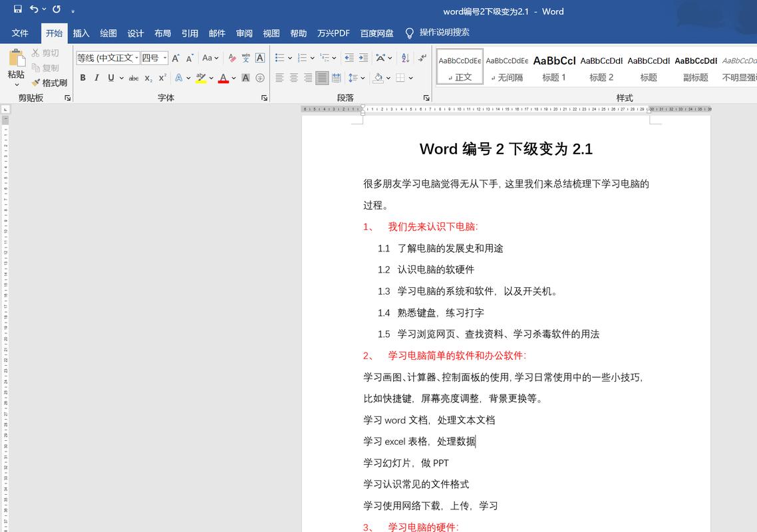Toggle justified paragraph alignment

point(322,78)
